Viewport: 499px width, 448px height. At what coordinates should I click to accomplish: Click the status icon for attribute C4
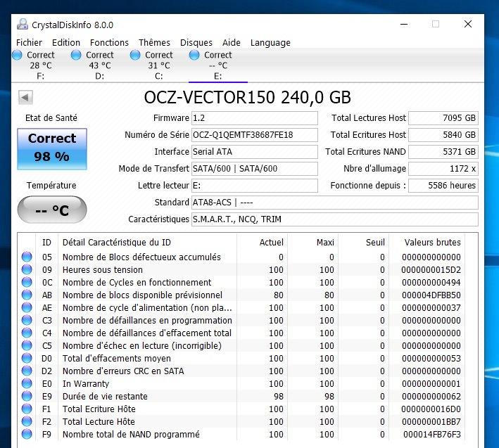pos(27,333)
